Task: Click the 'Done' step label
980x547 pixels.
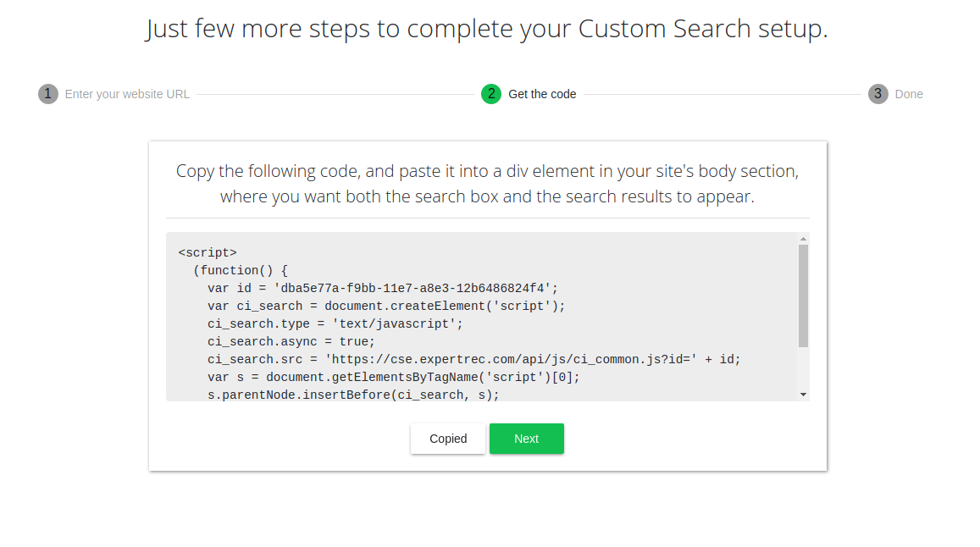Action: (x=909, y=94)
